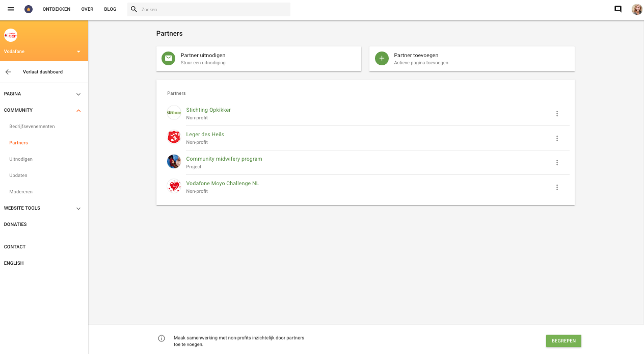Open Community midwifery program link

(224, 159)
